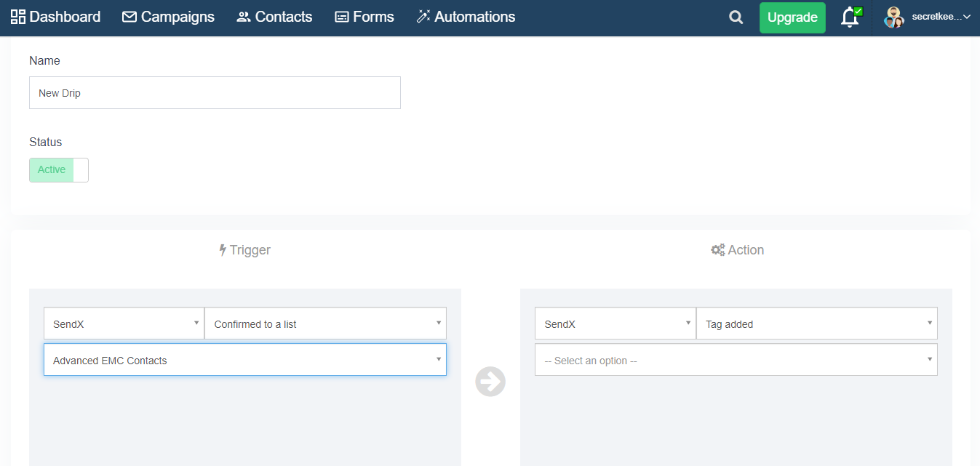The width and height of the screenshot is (980, 466).
Task: Open the search magnifier icon
Action: tap(736, 17)
